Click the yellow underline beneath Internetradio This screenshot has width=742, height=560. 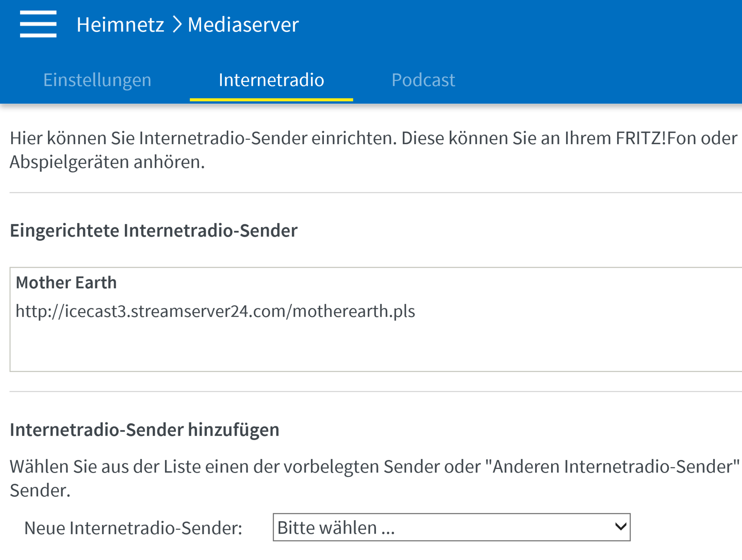pos(271,100)
